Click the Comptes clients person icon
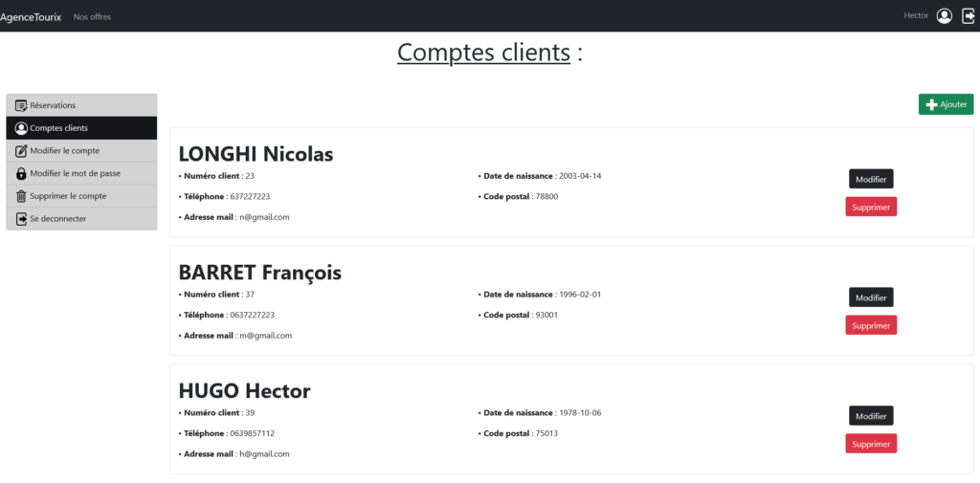 point(21,128)
